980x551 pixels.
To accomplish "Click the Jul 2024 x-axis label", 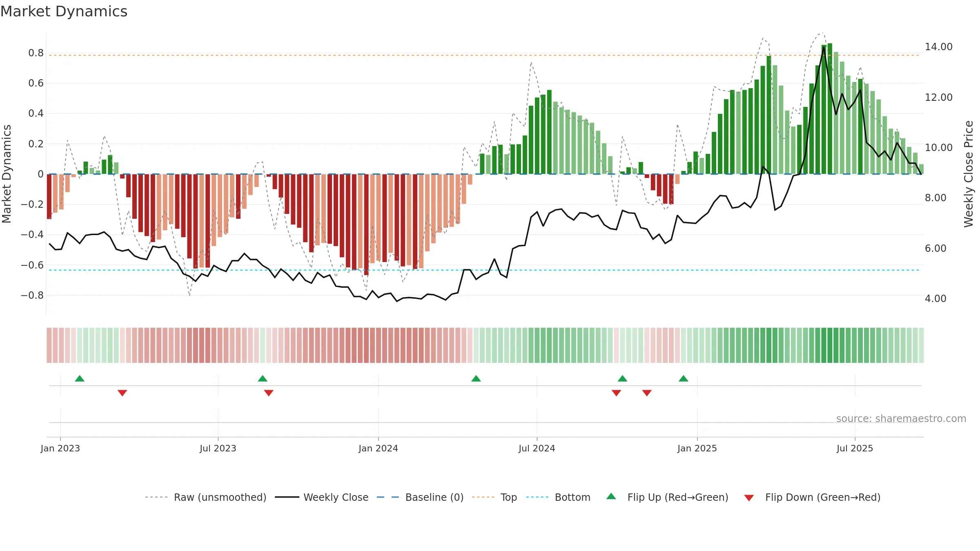I will coord(537,448).
